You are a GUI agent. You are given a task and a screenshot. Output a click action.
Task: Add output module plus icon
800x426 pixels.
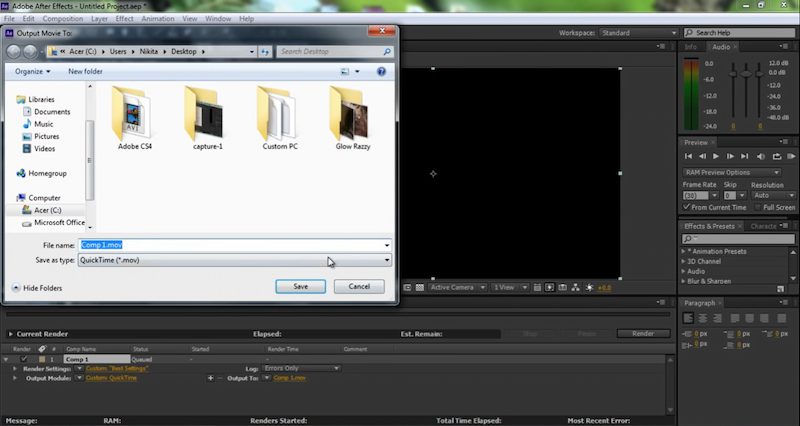(x=210, y=378)
